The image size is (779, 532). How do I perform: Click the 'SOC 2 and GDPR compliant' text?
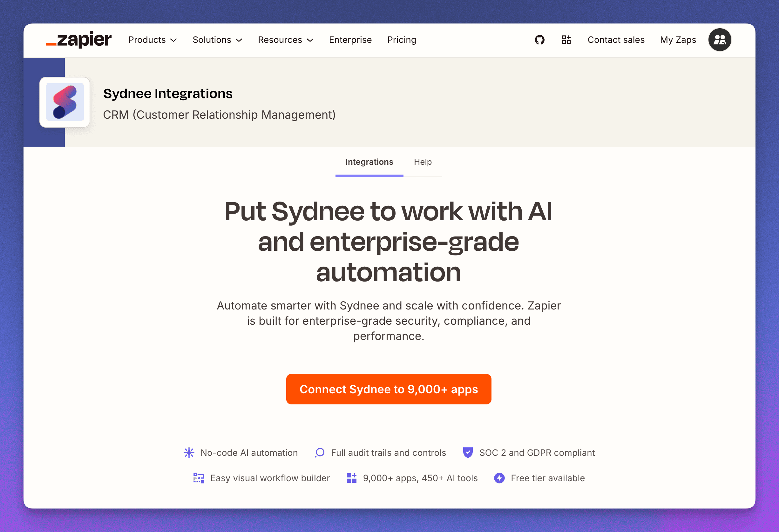click(x=537, y=453)
